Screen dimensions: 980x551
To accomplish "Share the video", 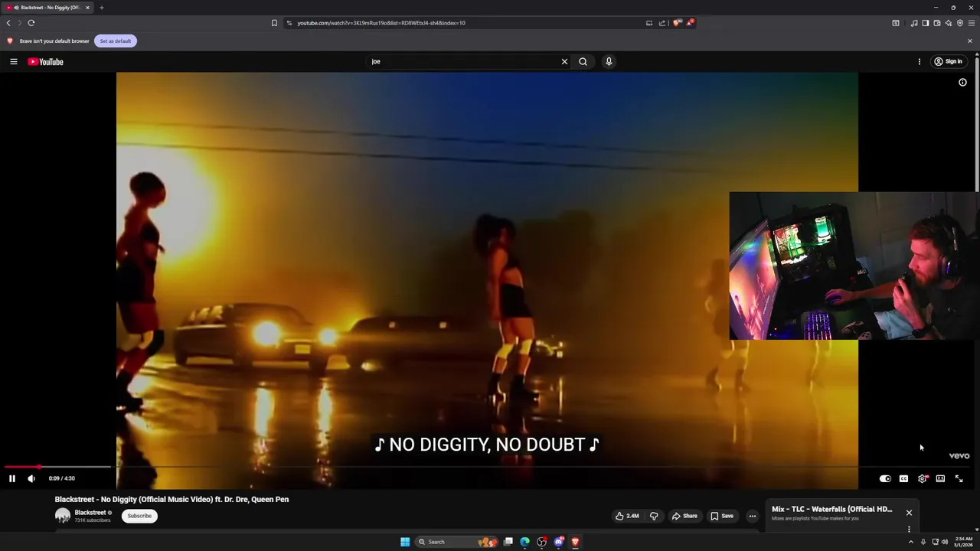I will coord(684,516).
